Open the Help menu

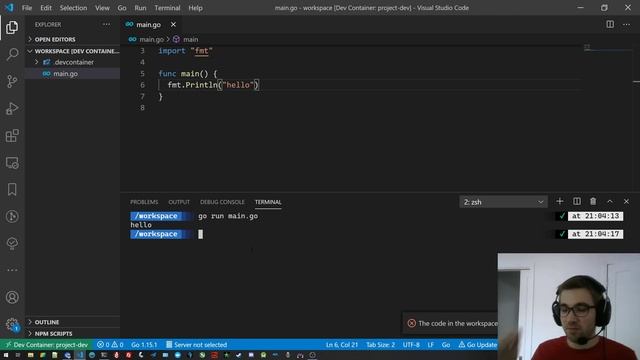point(195,8)
